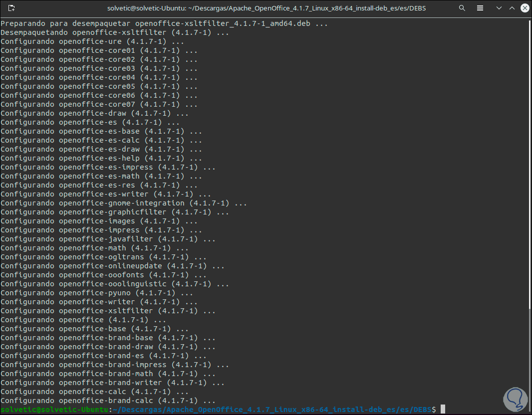
Task: Click the line 'Configurando openoffice-brand-draw'
Action: pyautogui.click(x=108, y=347)
